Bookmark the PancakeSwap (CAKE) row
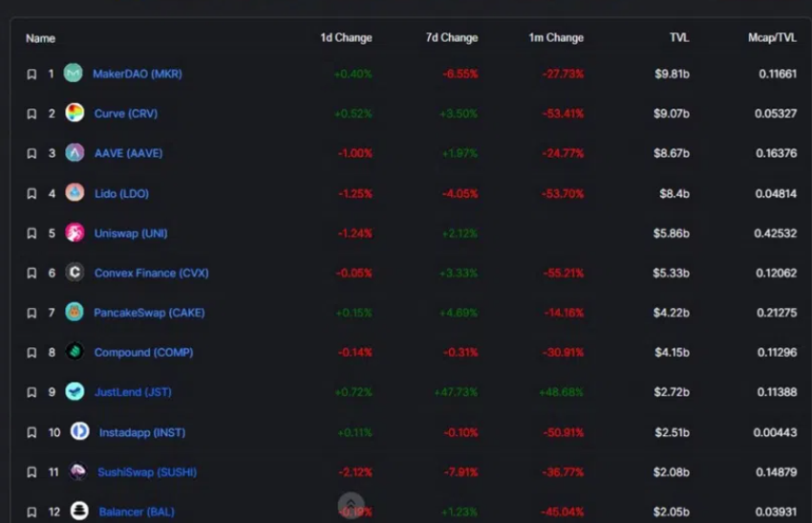 [x=32, y=313]
